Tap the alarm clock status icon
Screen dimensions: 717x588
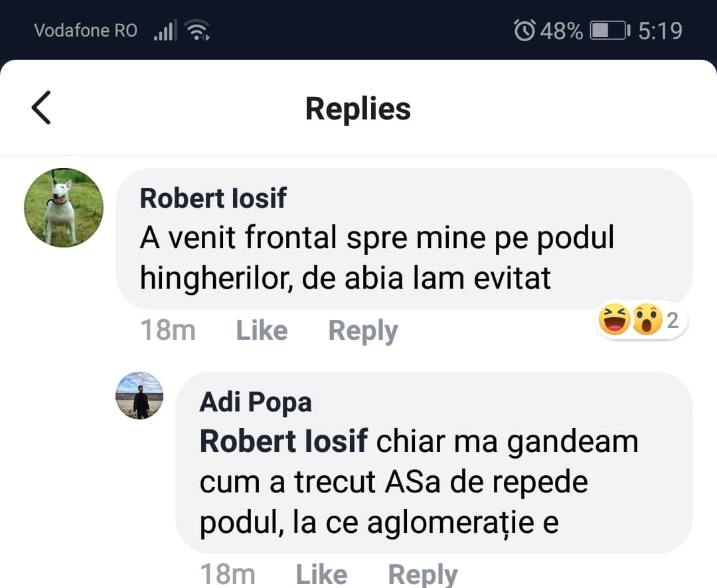pyautogui.click(x=524, y=31)
